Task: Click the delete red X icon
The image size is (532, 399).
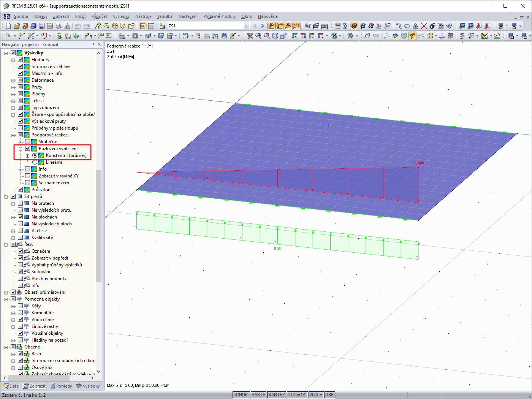Action: 424,26
